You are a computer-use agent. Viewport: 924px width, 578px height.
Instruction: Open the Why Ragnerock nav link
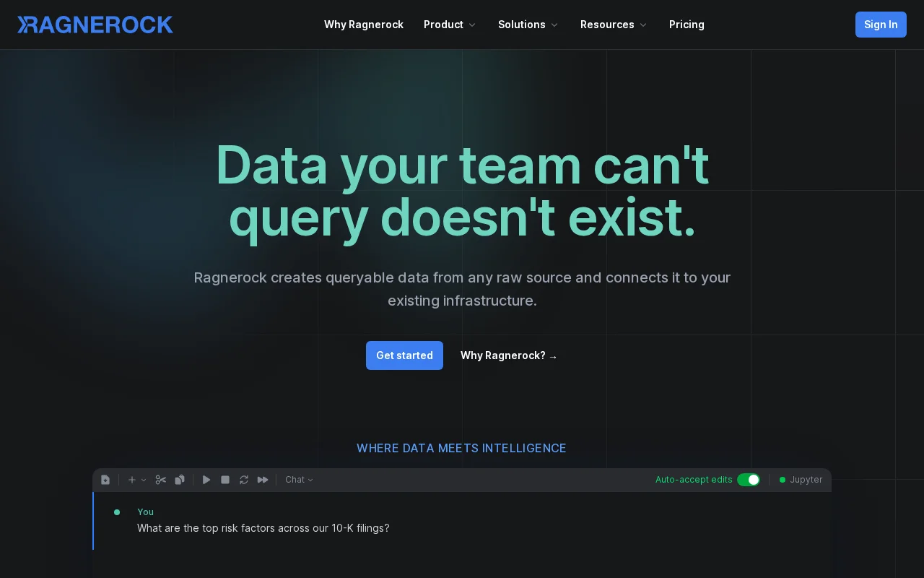coord(364,25)
